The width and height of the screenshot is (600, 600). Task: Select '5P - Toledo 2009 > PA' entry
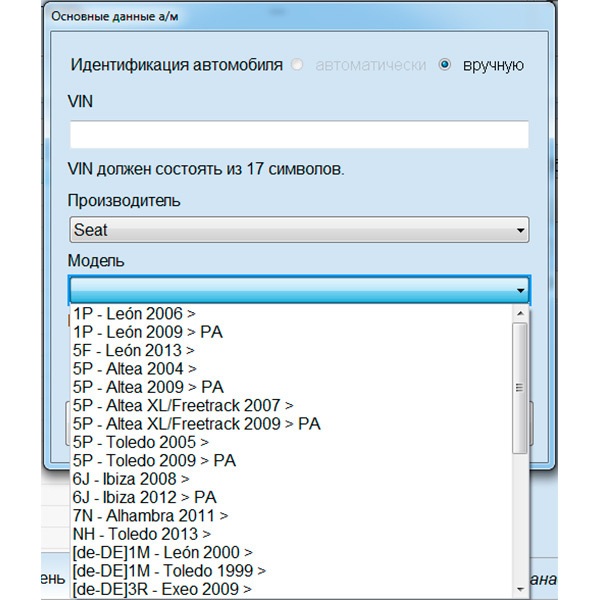(291, 461)
